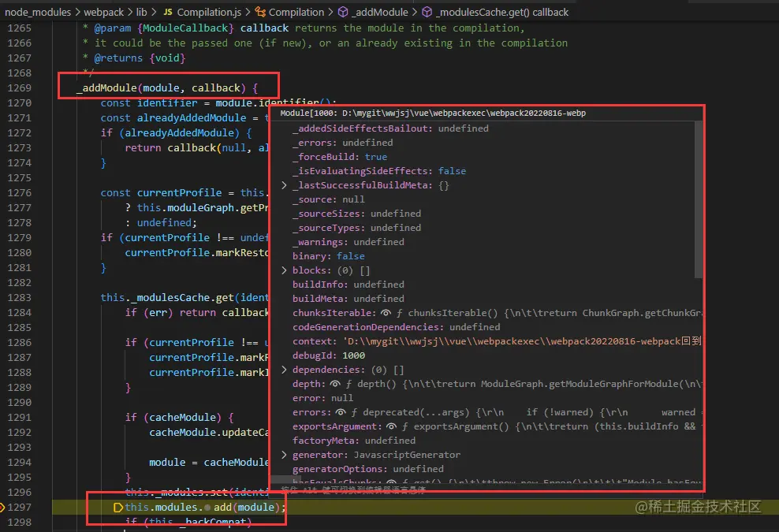Click the method cube icon before _addModule

(343, 12)
